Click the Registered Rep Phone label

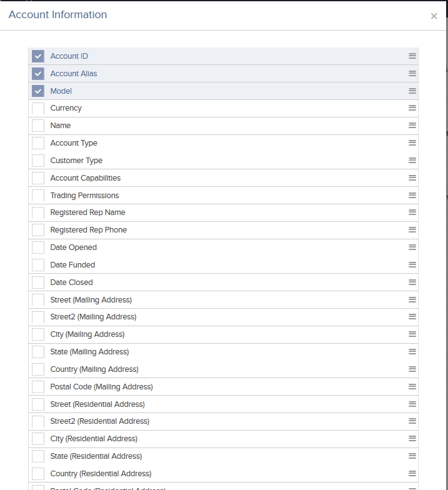[x=88, y=230]
